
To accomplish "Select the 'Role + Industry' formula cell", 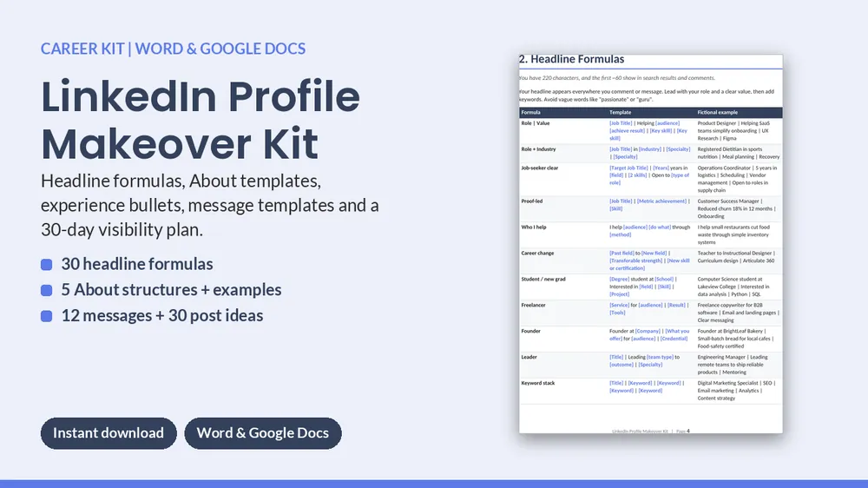I will [538, 149].
